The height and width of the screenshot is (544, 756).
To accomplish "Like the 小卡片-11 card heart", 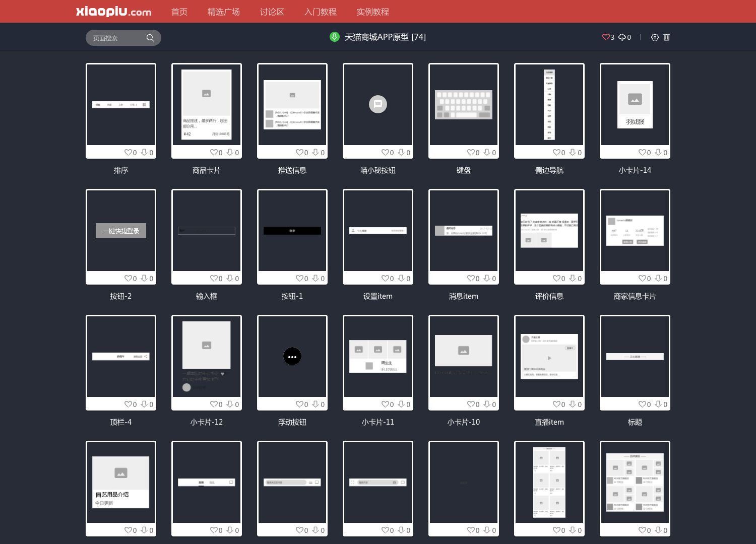I will click(x=385, y=404).
